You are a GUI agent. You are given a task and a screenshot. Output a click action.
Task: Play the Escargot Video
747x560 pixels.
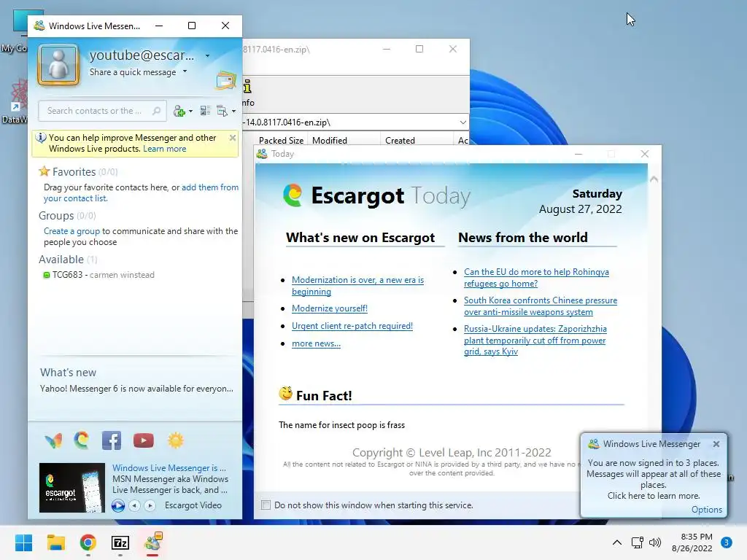[118, 505]
